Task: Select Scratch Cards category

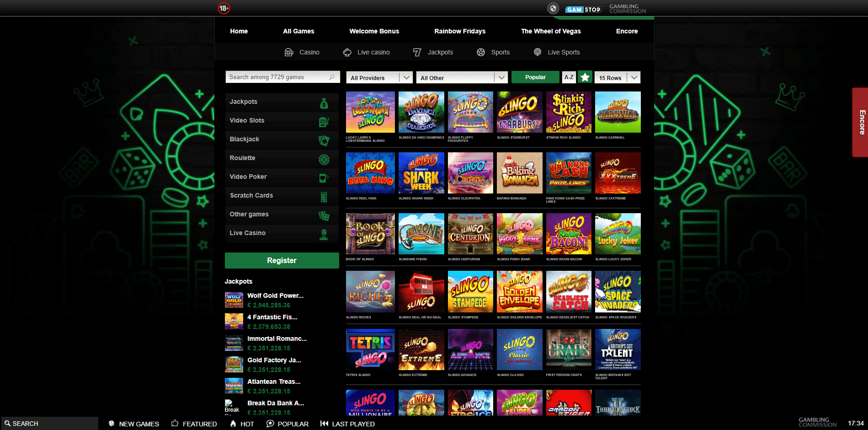Action: tap(282, 196)
